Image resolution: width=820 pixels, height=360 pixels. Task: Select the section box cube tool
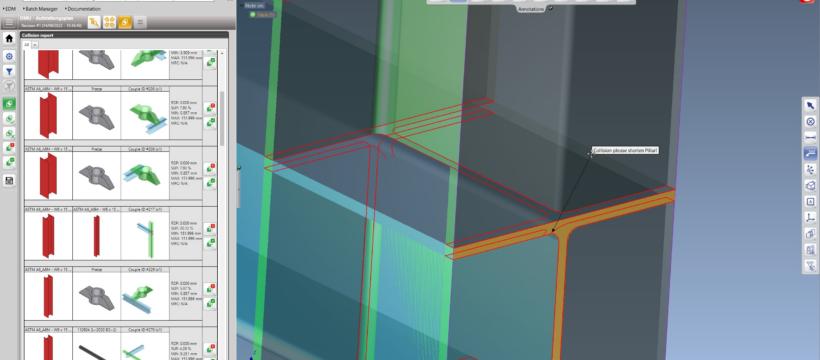(811, 185)
